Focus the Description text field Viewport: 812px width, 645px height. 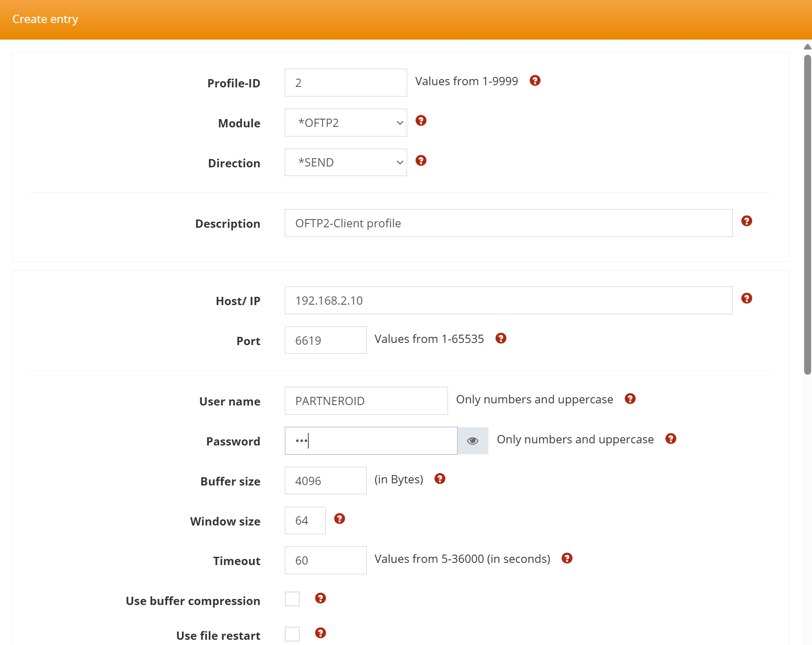tap(508, 223)
